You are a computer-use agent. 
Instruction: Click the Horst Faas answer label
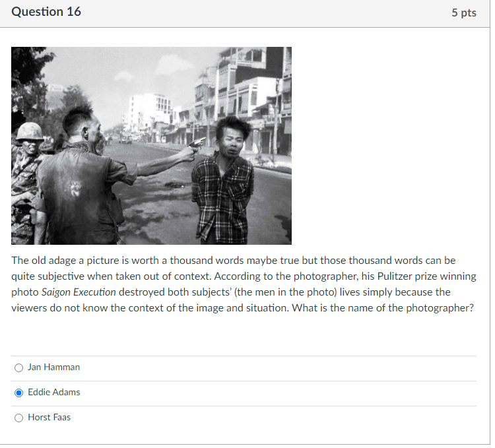tap(49, 418)
